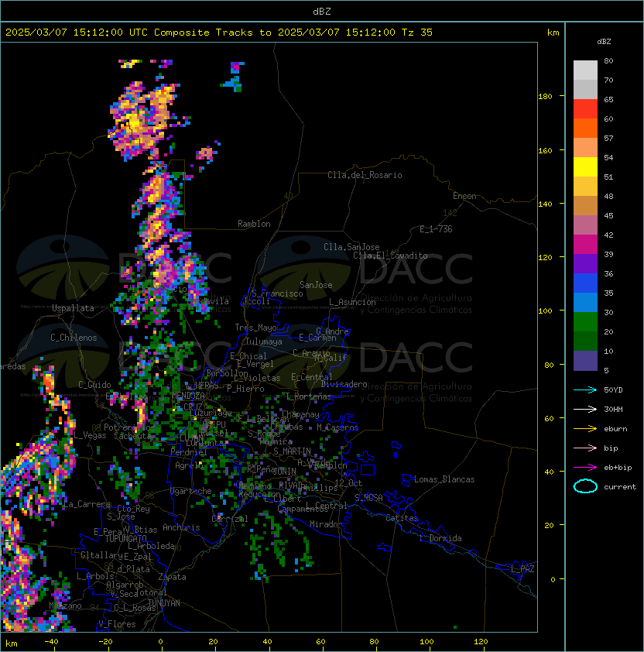Click the 'eb+bip' legend label
644x652 pixels.
(618, 468)
